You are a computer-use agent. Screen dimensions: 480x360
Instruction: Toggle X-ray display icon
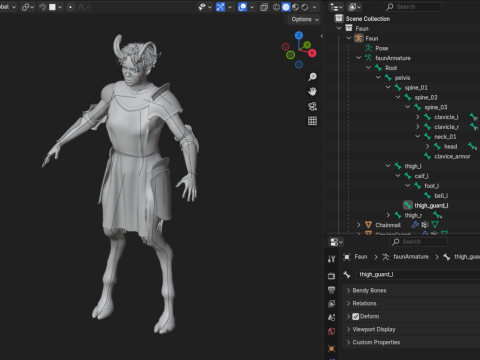pos(264,7)
